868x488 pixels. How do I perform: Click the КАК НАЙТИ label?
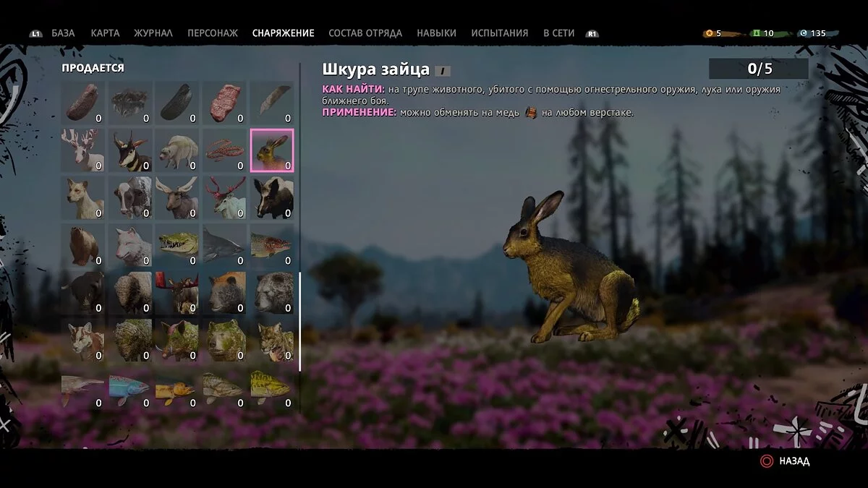point(353,89)
